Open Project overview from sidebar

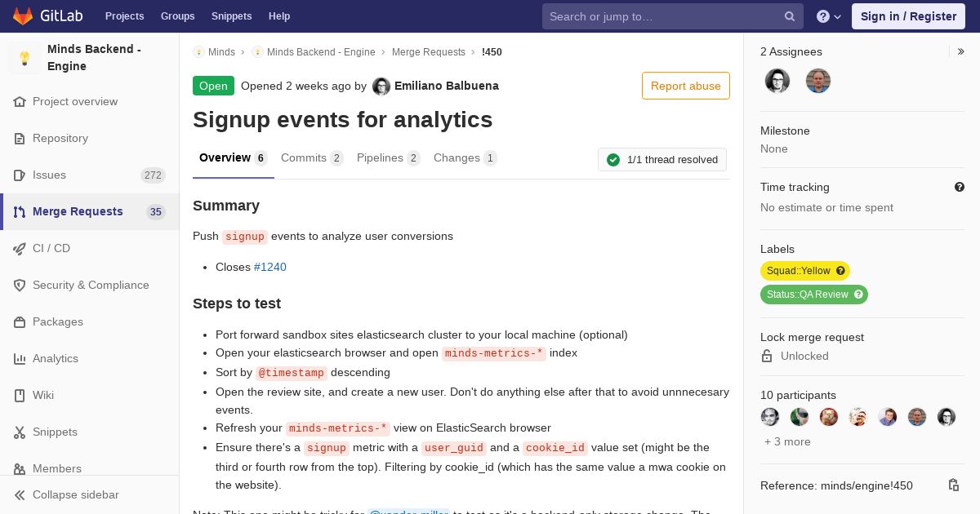coord(90,102)
